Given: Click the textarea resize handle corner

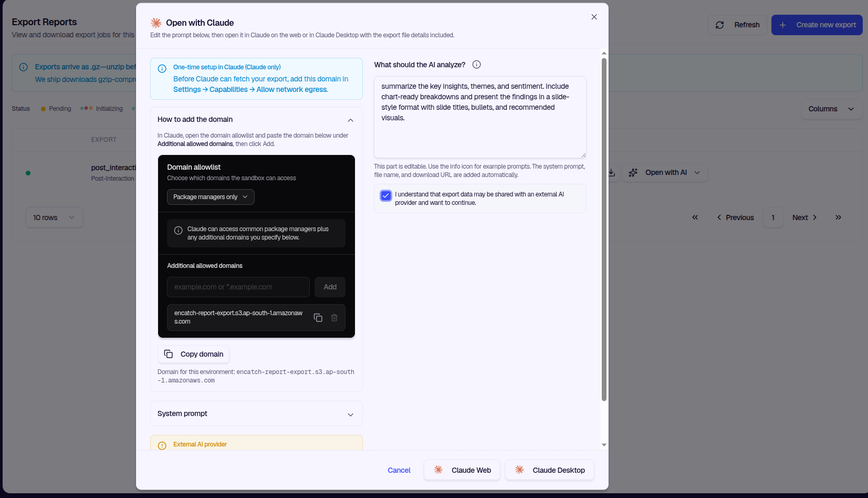Looking at the screenshot, I should (583, 155).
